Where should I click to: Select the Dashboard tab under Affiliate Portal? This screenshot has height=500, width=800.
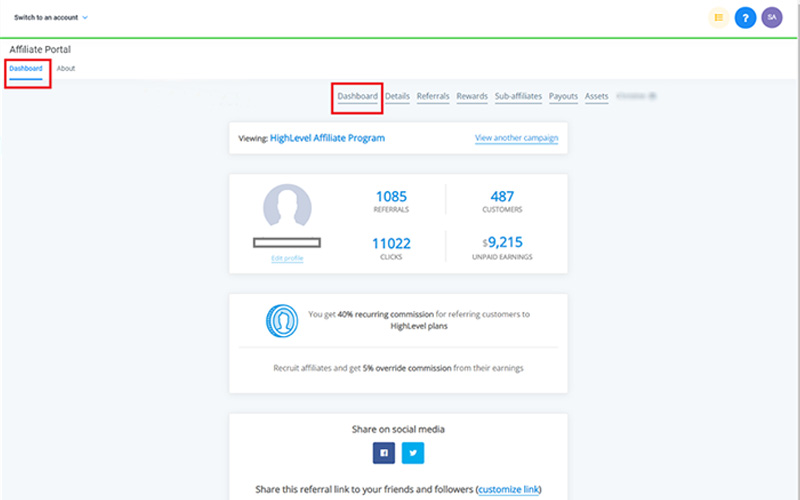pos(26,68)
